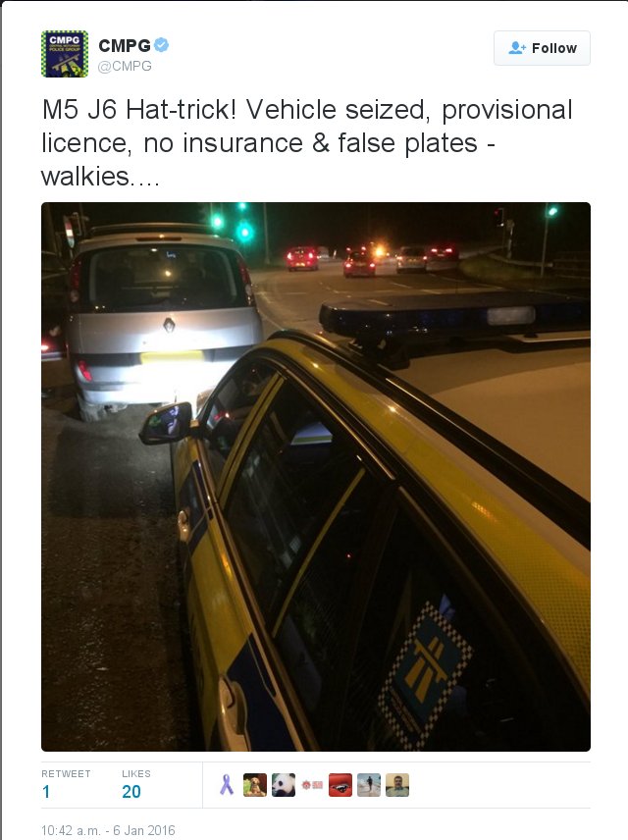
Task: Open the purple ribbon liker avatar
Action: tap(227, 785)
